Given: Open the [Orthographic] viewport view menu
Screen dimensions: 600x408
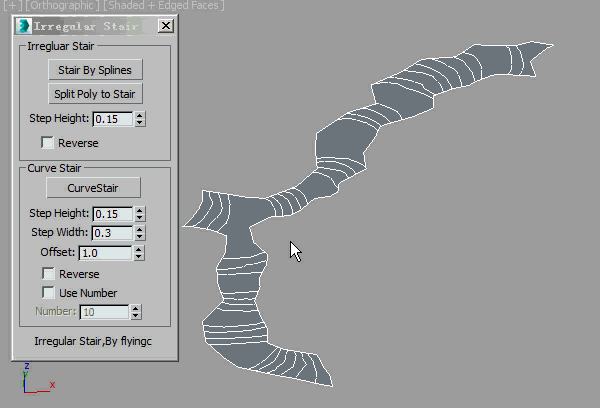Looking at the screenshot, I should pos(61,5).
